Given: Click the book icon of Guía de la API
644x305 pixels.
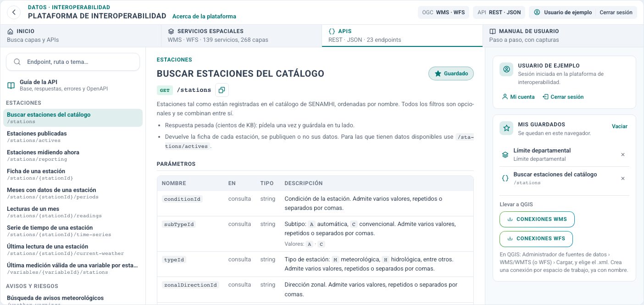Looking at the screenshot, I should click(11, 85).
